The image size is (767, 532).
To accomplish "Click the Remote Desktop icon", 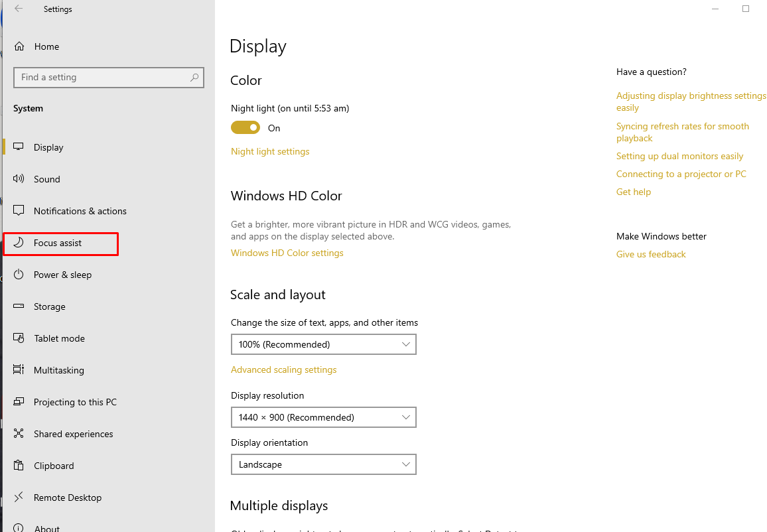I will [19, 498].
